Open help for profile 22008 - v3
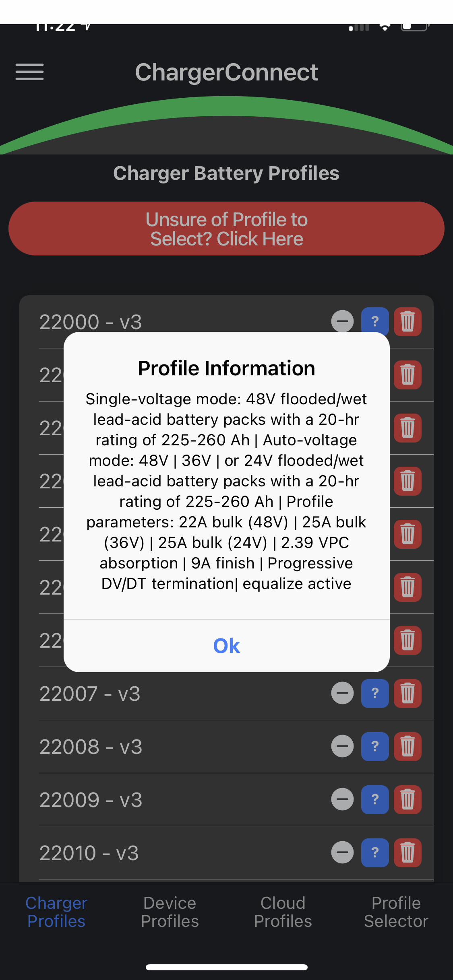 pyautogui.click(x=375, y=746)
